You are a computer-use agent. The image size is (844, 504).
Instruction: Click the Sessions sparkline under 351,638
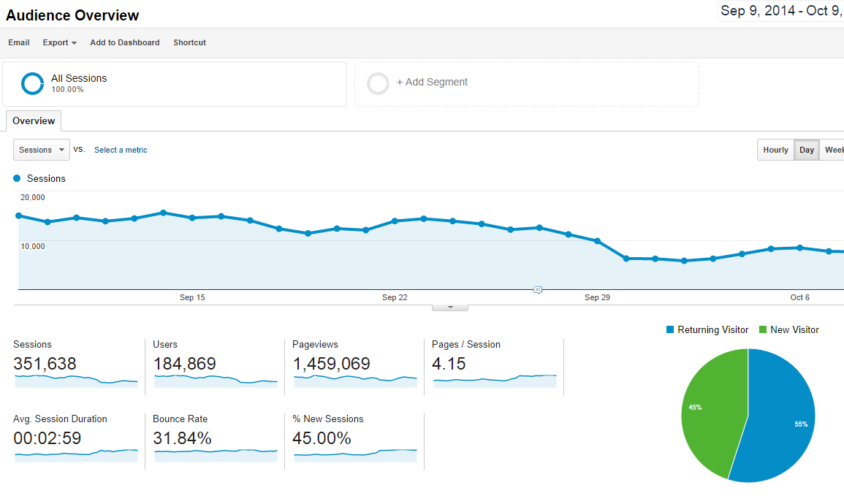click(x=76, y=381)
